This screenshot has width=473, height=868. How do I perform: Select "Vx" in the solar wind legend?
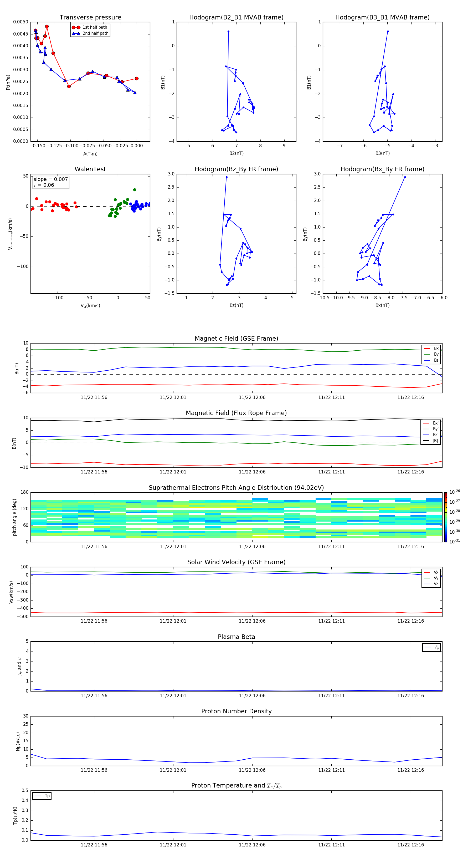click(431, 572)
